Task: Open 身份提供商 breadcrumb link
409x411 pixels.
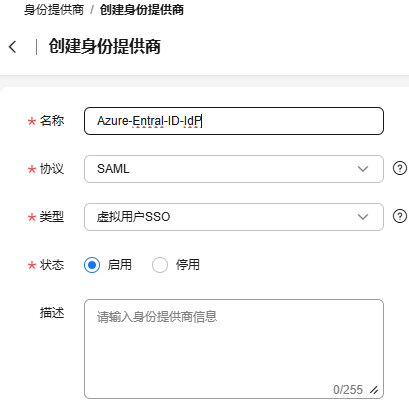Action: coord(54,10)
